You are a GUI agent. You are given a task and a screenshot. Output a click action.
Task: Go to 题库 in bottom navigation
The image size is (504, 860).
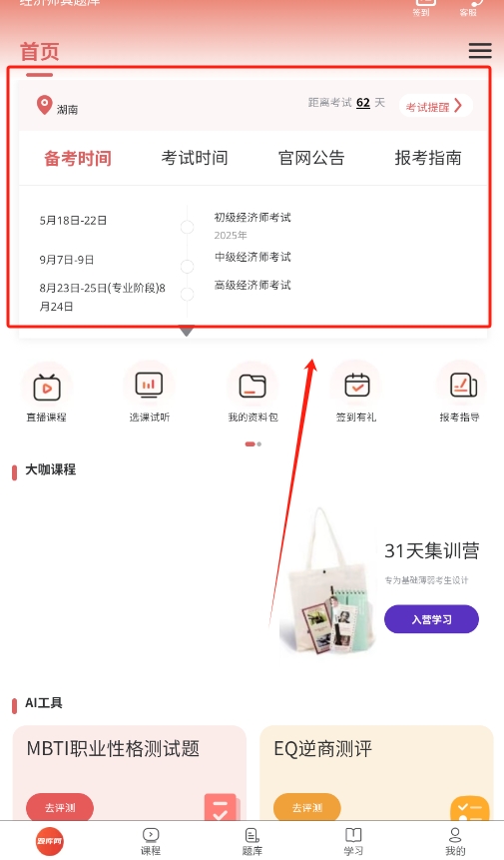point(252,841)
